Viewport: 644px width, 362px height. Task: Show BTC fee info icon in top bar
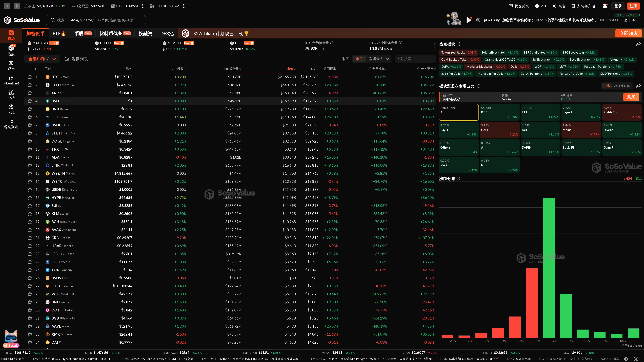pos(143,6)
